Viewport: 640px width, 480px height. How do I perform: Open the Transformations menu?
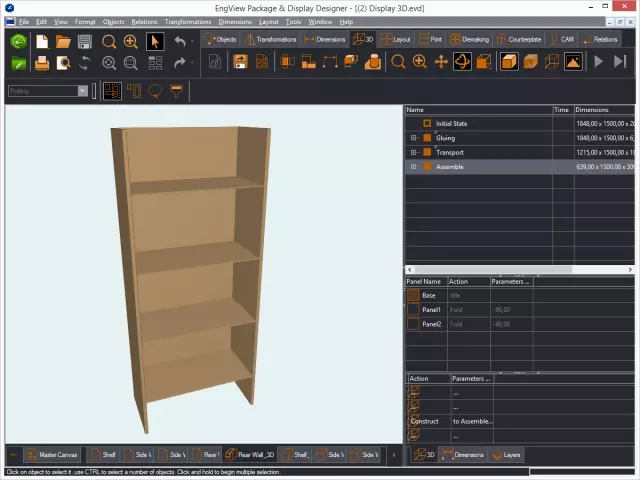tap(187, 21)
